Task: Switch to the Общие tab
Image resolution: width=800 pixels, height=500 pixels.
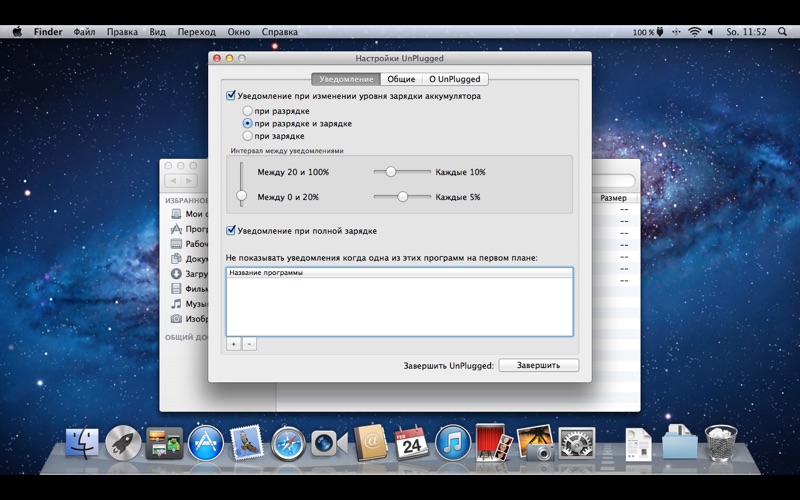Action: tap(401, 79)
